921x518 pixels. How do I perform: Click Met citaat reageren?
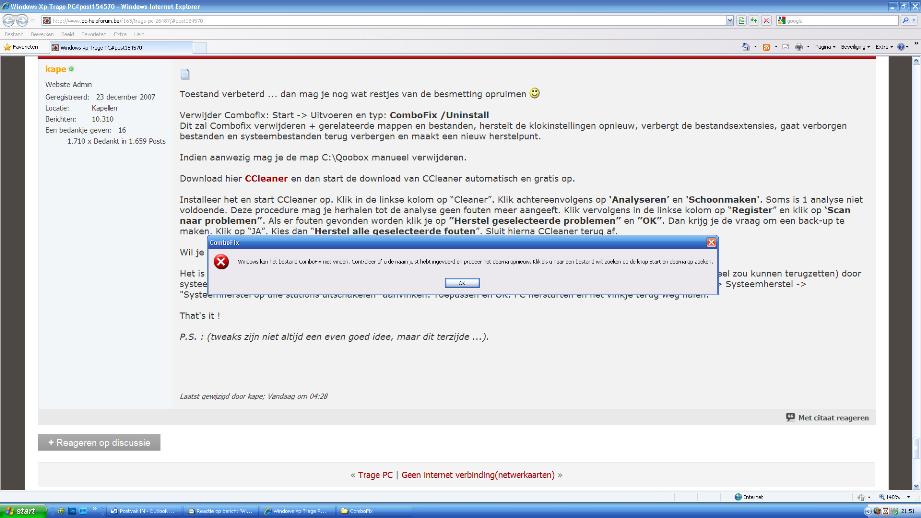coord(828,418)
